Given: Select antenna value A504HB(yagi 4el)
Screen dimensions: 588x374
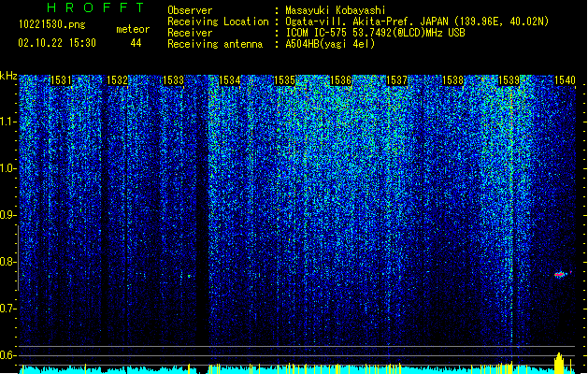Looking at the screenshot, I should [x=330, y=44].
